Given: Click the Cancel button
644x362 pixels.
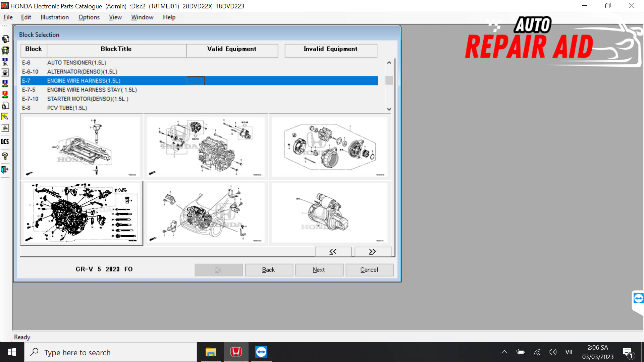Looking at the screenshot, I should click(x=369, y=270).
